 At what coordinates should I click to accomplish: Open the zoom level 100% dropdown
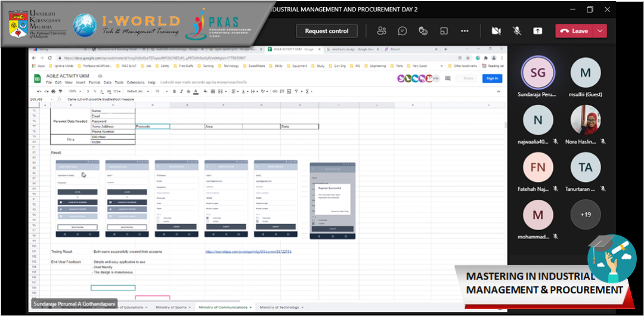74,91
